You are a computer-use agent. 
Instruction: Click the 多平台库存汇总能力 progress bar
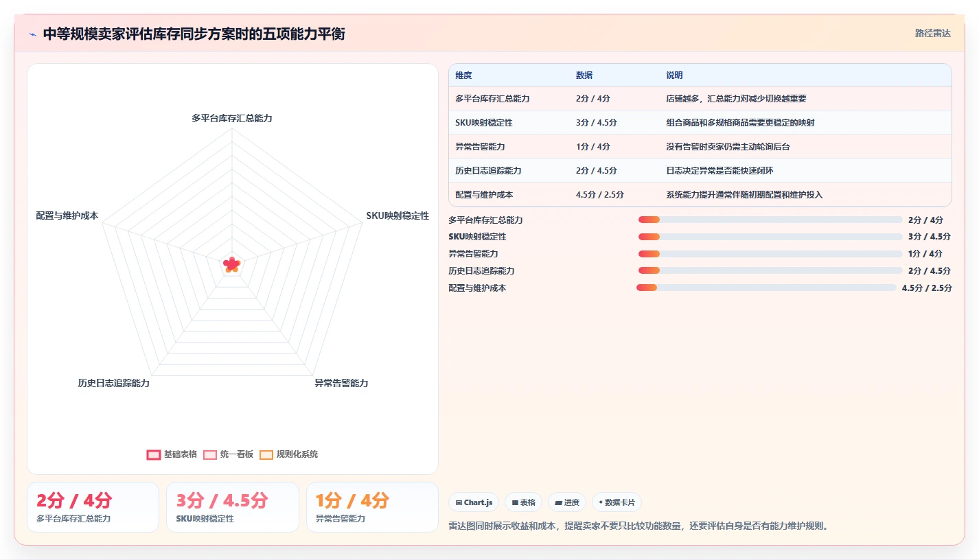pos(770,220)
